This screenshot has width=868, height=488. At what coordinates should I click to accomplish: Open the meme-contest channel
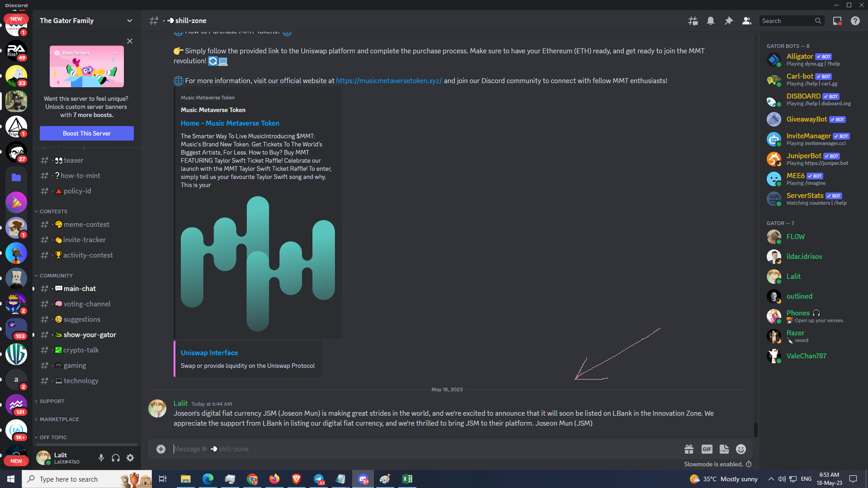(x=87, y=225)
